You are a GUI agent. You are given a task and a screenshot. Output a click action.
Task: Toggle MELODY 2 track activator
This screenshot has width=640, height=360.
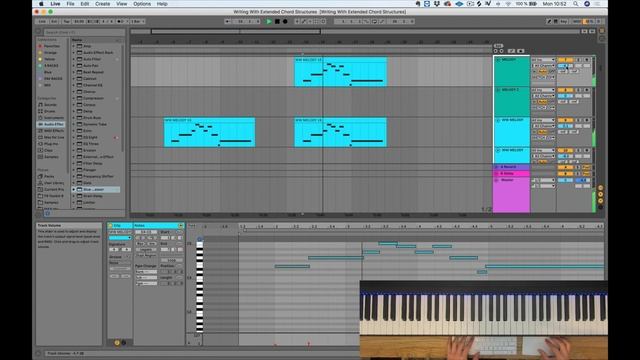565,90
